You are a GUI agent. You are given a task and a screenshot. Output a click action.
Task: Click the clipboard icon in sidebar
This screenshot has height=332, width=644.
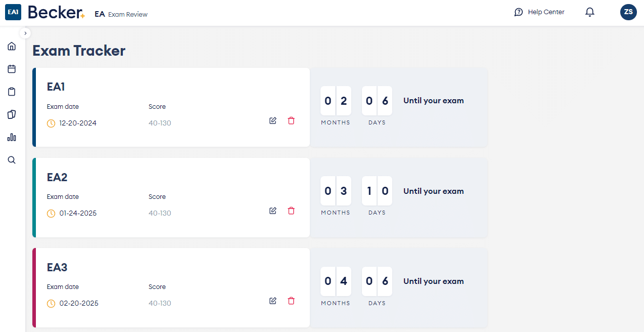tap(12, 92)
